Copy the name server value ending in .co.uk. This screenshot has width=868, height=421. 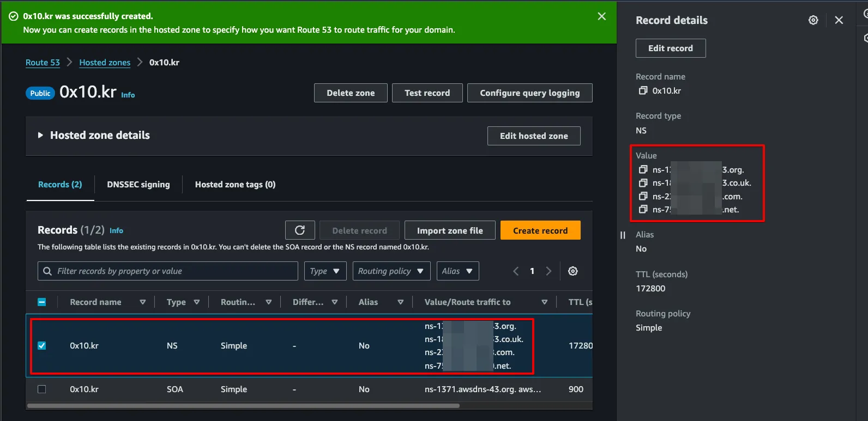pyautogui.click(x=643, y=182)
